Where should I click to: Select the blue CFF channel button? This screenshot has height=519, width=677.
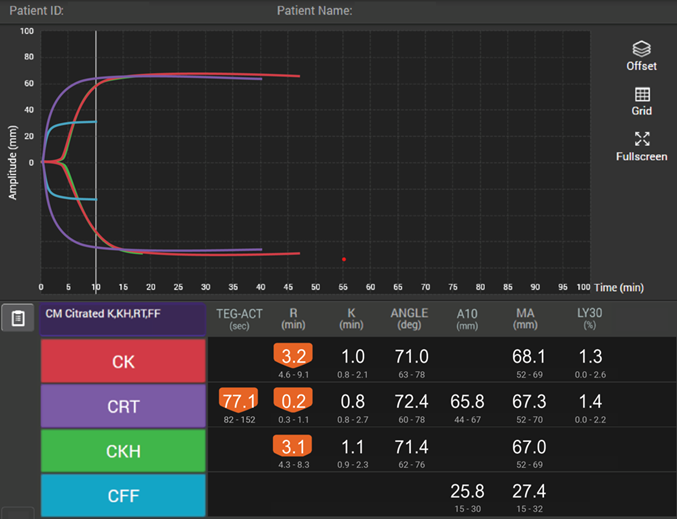pos(123,496)
